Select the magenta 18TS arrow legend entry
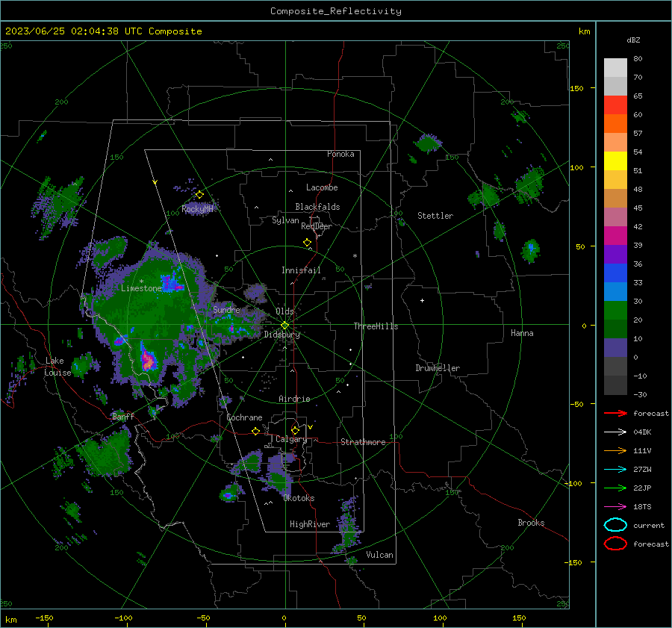 coord(615,507)
